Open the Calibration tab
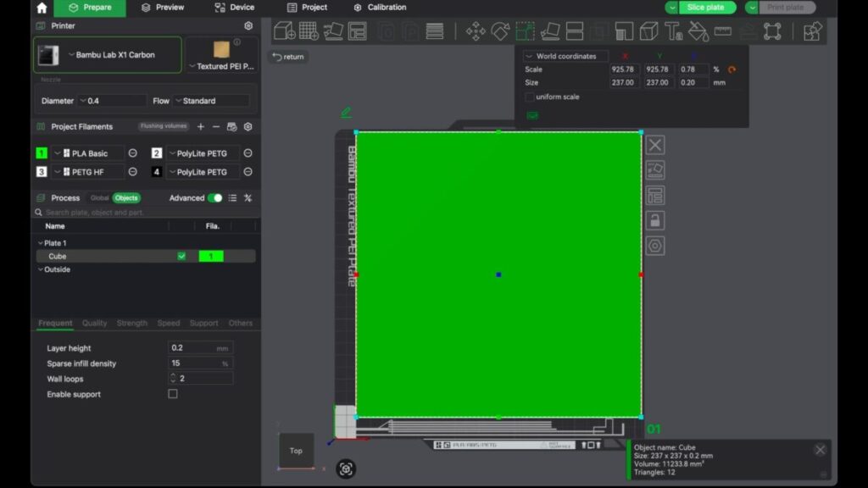Viewport: 868px width, 488px height. (381, 8)
